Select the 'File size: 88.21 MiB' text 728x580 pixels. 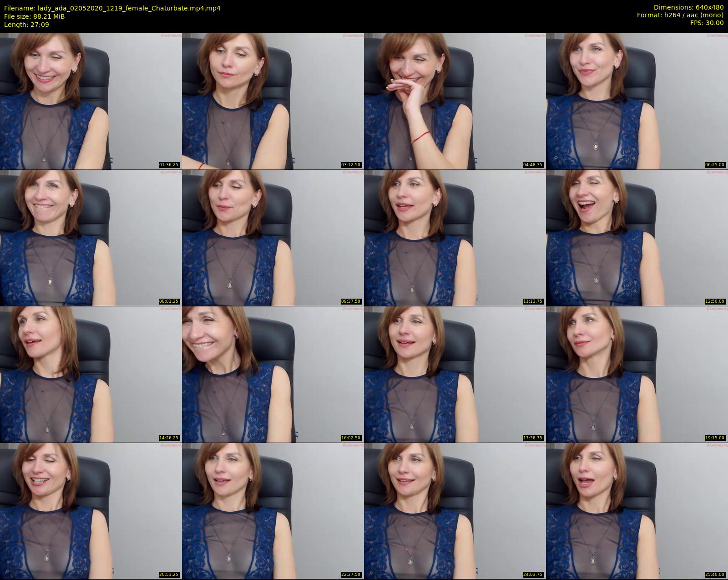click(34, 16)
